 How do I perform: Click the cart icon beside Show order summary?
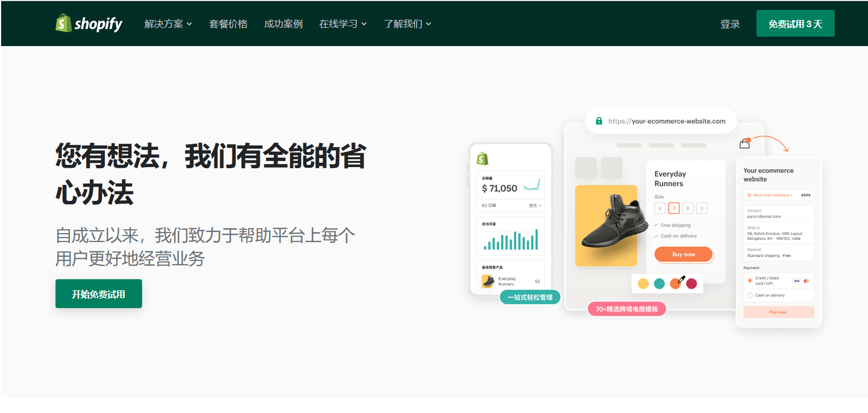coord(749,195)
